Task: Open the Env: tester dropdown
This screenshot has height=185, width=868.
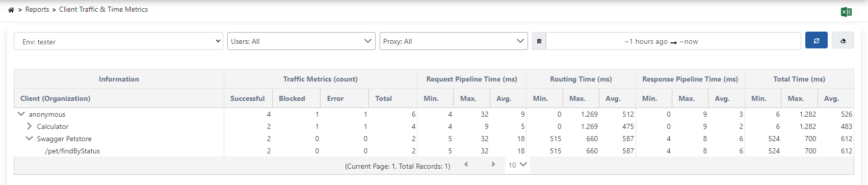Action: coord(118,41)
